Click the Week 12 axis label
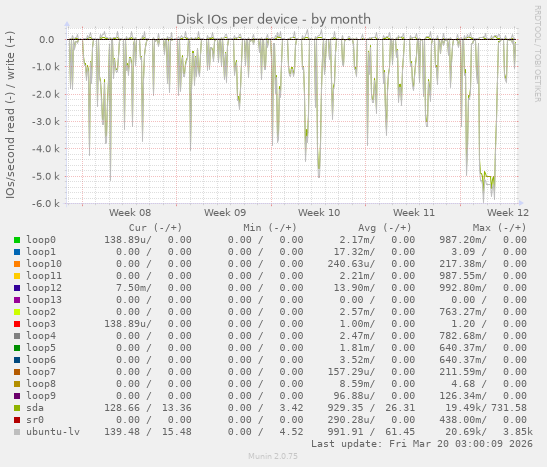547x467 pixels. [508, 212]
